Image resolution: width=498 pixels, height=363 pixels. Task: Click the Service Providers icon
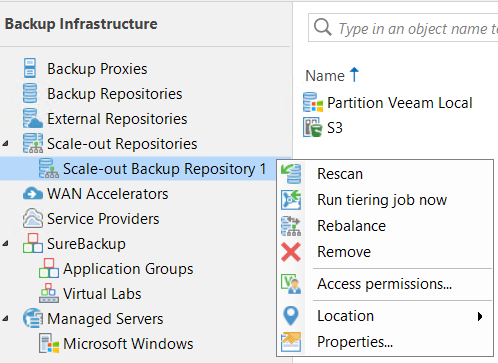tap(33, 218)
